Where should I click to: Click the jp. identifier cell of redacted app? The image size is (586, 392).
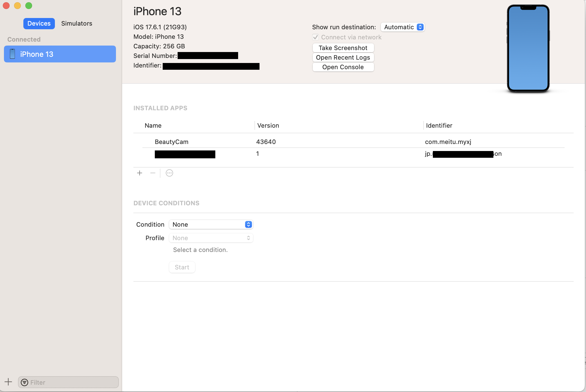pos(463,154)
